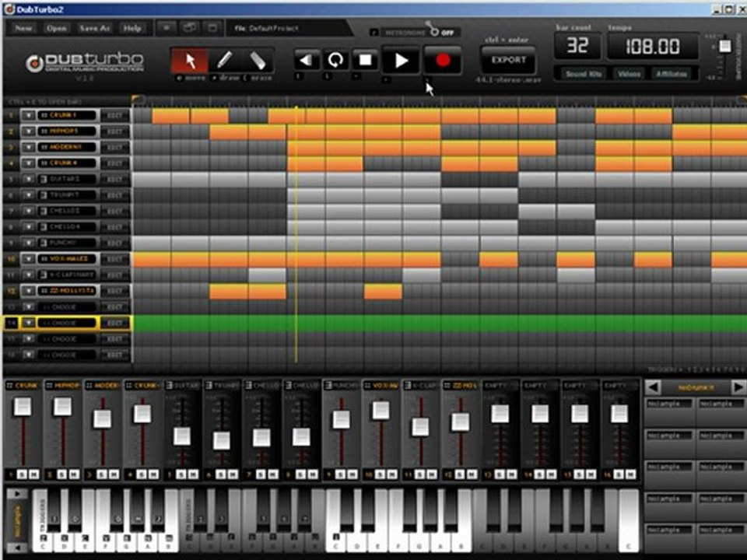Click the previous drum kit arrow
747x560 pixels.
pos(652,387)
